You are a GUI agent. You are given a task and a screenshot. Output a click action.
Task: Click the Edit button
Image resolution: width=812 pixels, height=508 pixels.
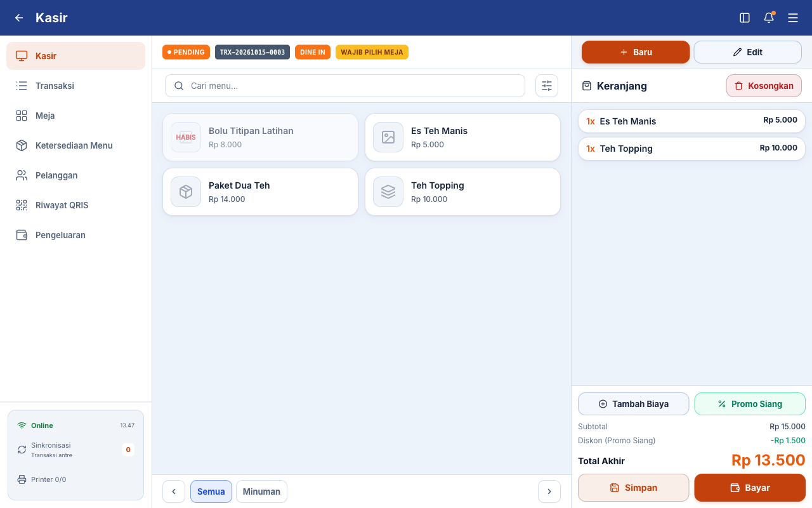click(x=748, y=52)
